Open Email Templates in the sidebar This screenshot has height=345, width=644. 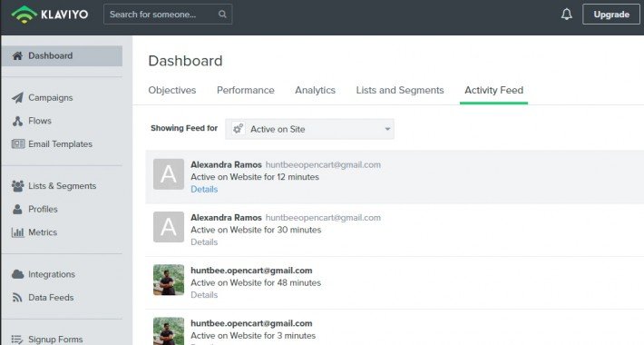coord(61,144)
